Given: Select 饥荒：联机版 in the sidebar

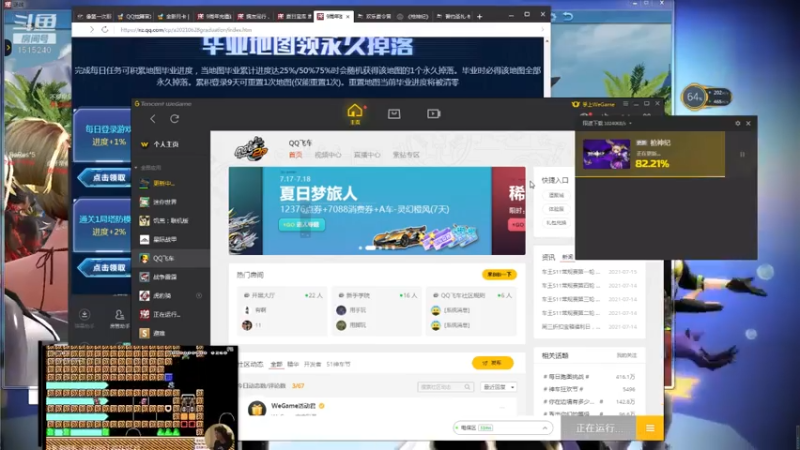Looking at the screenshot, I should [170, 220].
